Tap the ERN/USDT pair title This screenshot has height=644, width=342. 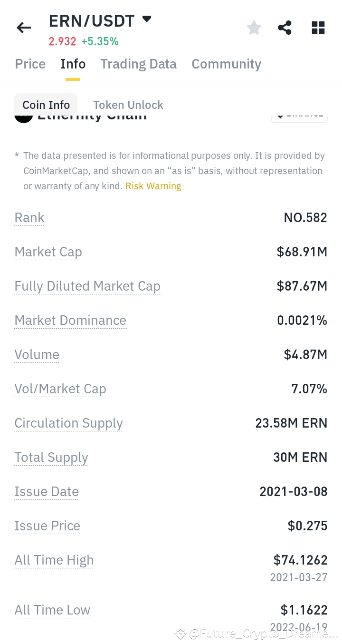(x=92, y=21)
